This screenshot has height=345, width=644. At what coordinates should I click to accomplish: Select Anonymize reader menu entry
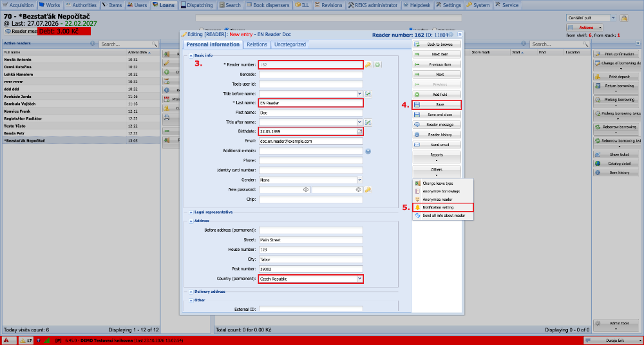pos(443,199)
